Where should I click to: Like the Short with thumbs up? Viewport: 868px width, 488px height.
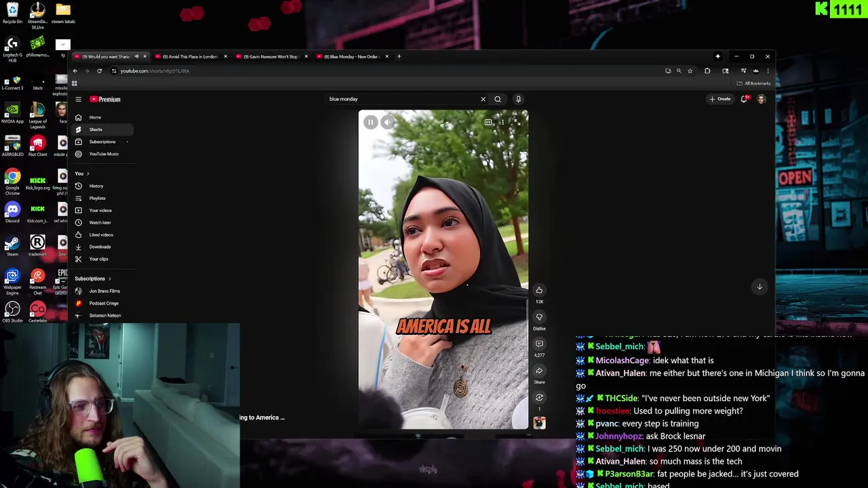coord(539,290)
